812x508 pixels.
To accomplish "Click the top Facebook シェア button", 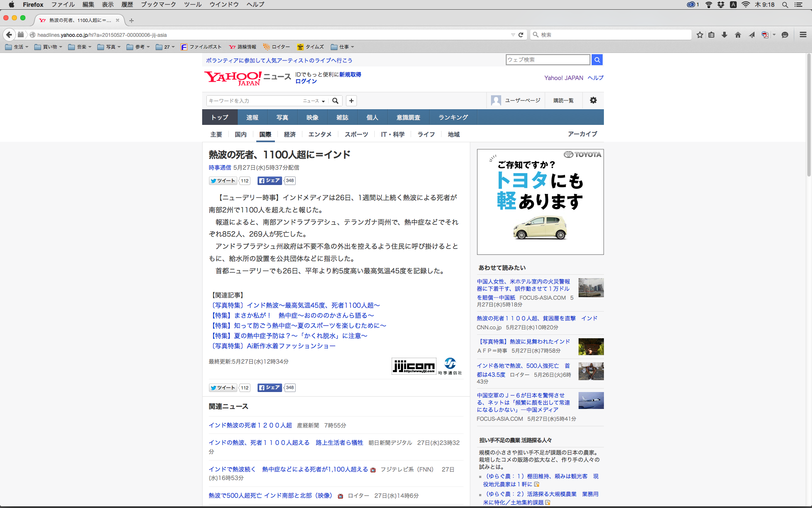I will (269, 181).
